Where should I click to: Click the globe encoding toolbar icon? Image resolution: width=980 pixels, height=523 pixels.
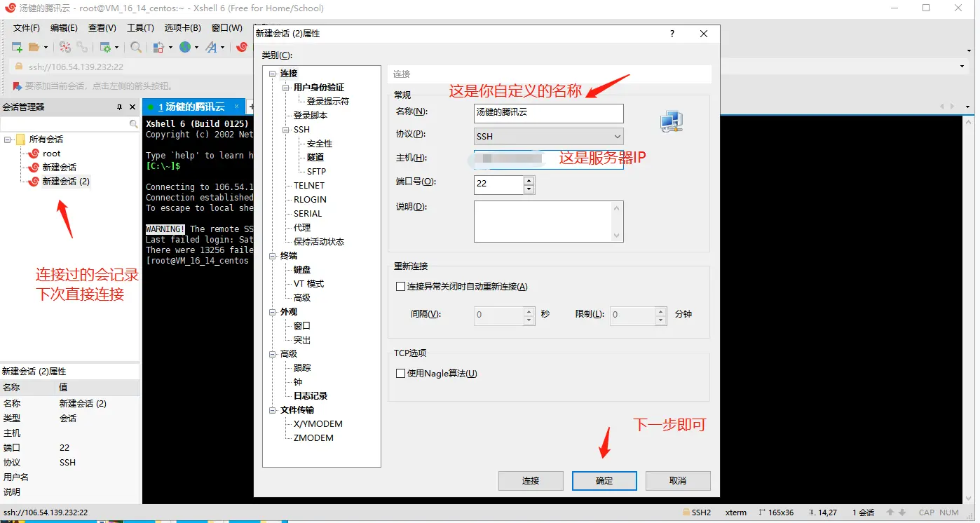coord(184,47)
